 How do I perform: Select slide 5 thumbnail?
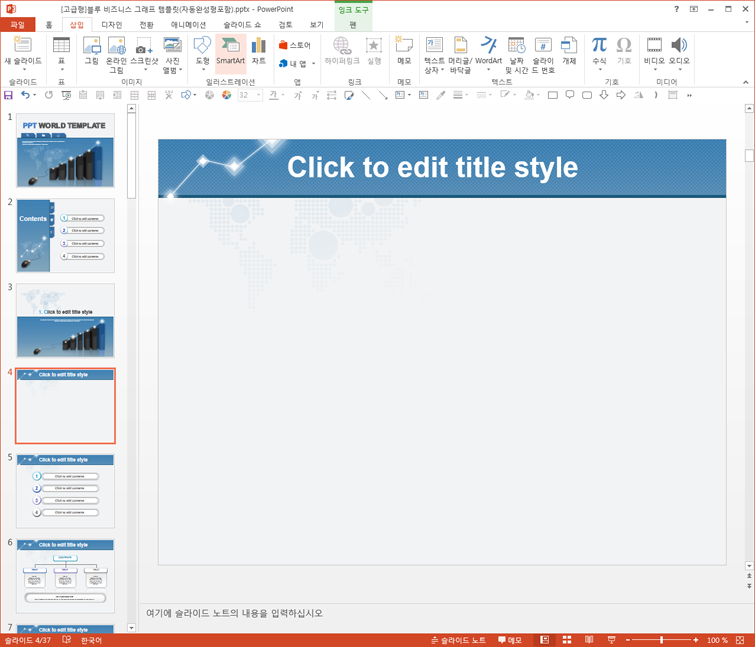point(65,491)
